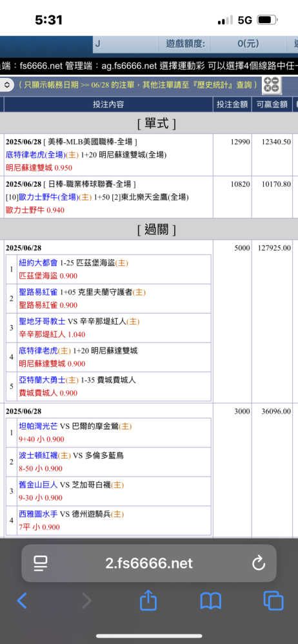The image size is (298, 644).
Task: Select the 單式 section header
Action: point(156,123)
